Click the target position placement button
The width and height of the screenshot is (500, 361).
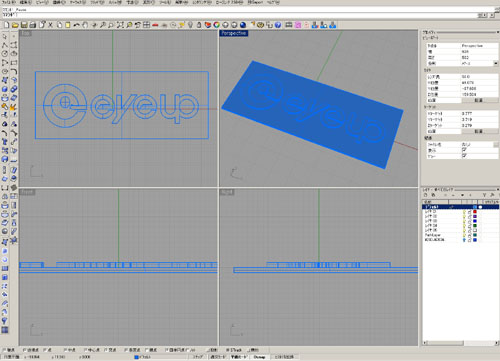479,131
